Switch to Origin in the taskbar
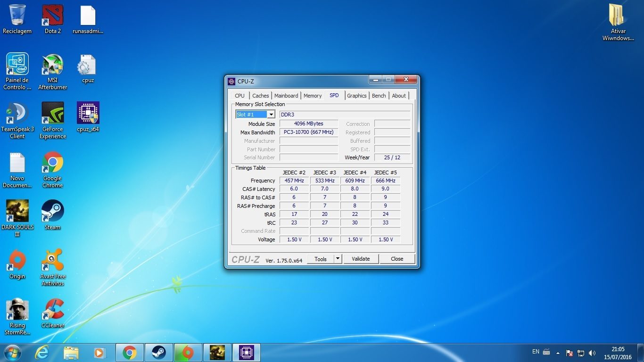 [x=188, y=353]
